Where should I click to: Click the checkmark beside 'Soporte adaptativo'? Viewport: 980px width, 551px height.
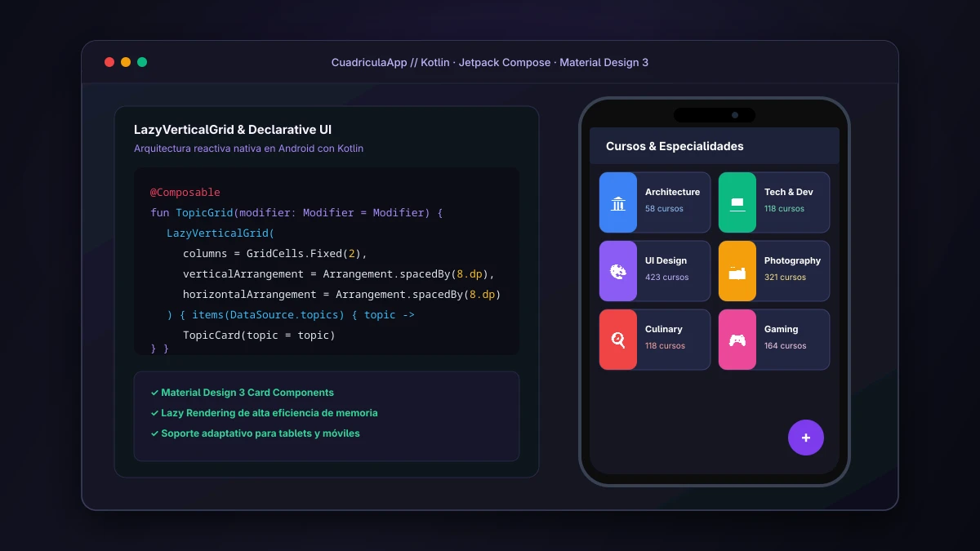pos(154,433)
